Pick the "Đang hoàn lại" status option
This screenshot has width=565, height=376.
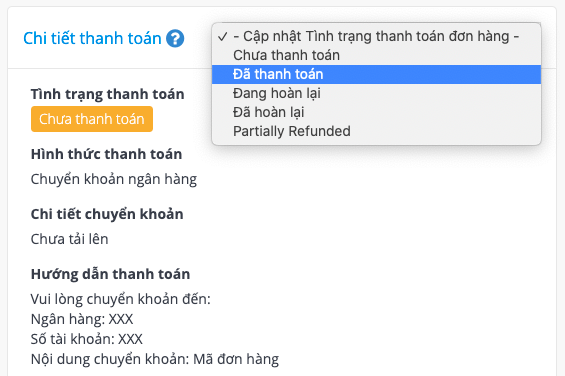tap(377, 93)
